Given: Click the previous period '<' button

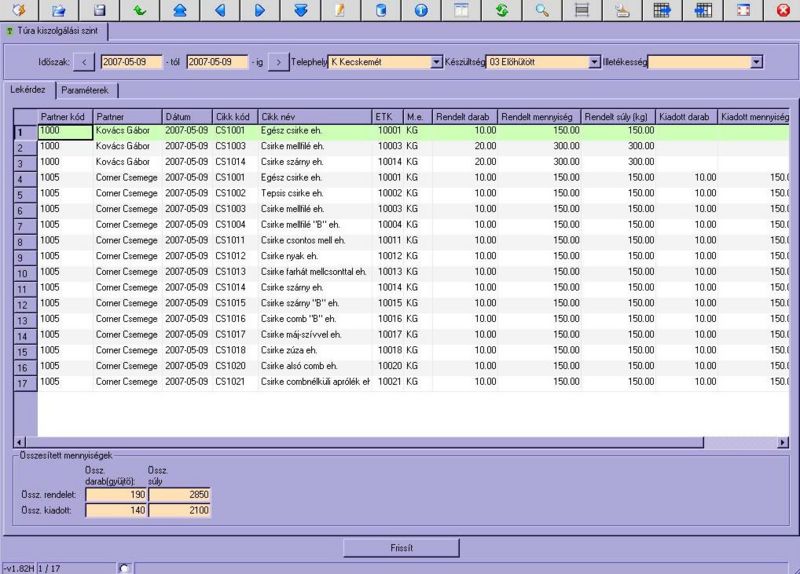Looking at the screenshot, I should [x=86, y=62].
